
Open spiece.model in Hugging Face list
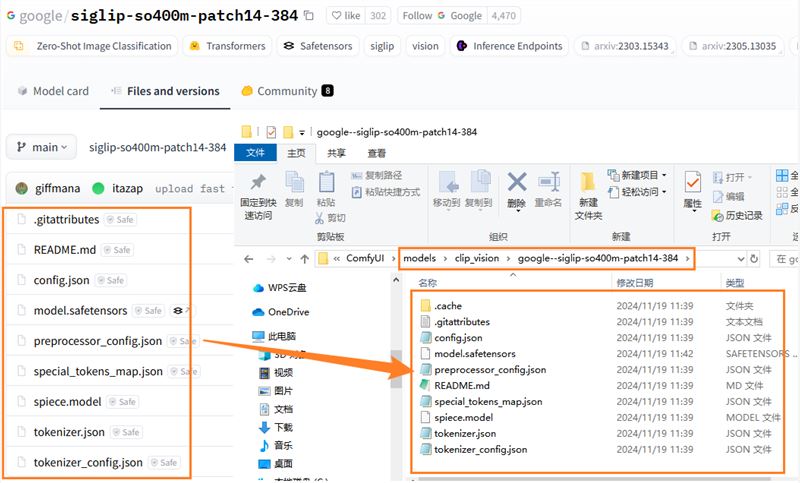[x=67, y=401]
